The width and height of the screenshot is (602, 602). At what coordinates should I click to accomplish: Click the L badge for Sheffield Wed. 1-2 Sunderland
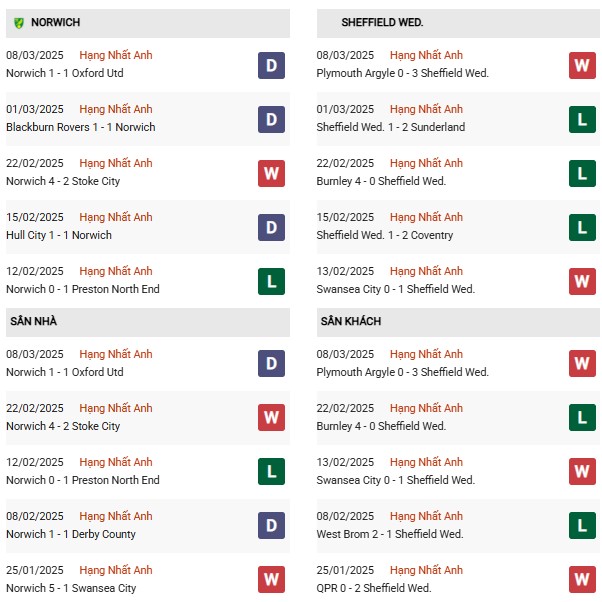(582, 119)
